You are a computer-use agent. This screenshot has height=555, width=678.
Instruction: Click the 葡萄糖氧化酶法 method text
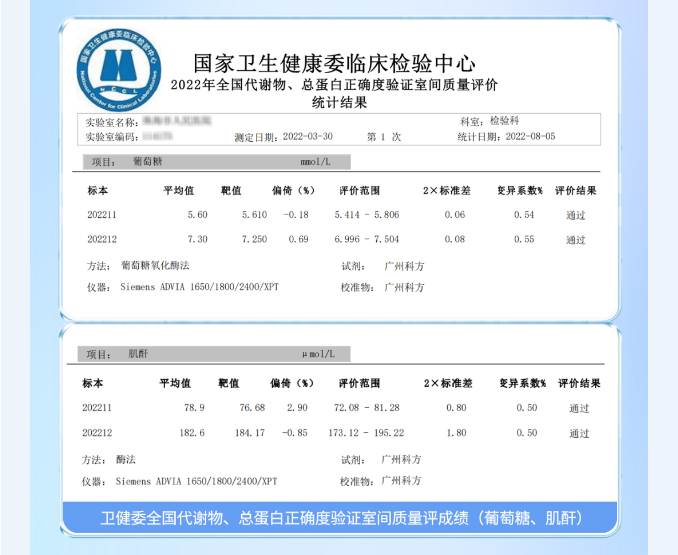[x=154, y=266]
